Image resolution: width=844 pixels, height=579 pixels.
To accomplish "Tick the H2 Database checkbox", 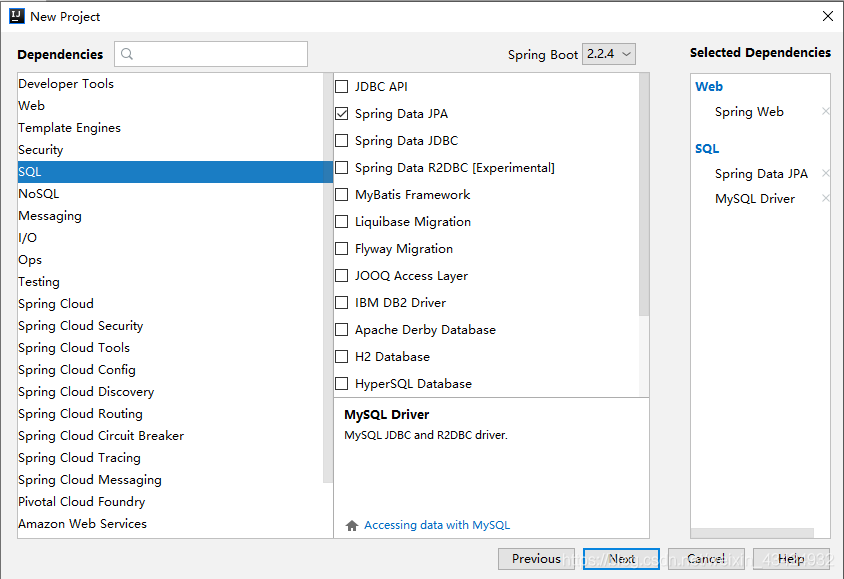I will [x=342, y=357].
